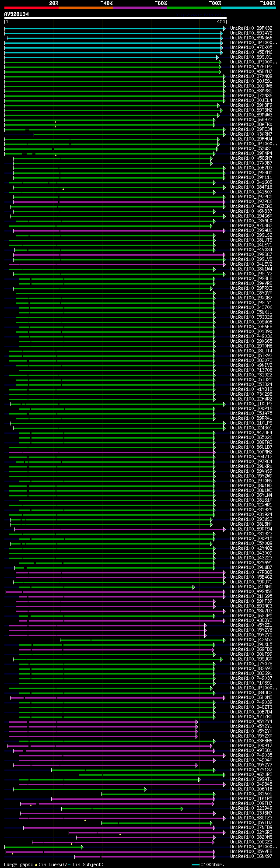The width and height of the screenshot is (280, 868).
Task: Click the hit label UniRef100_A7PDQ8
Action: pyautogui.click(x=251, y=572)
